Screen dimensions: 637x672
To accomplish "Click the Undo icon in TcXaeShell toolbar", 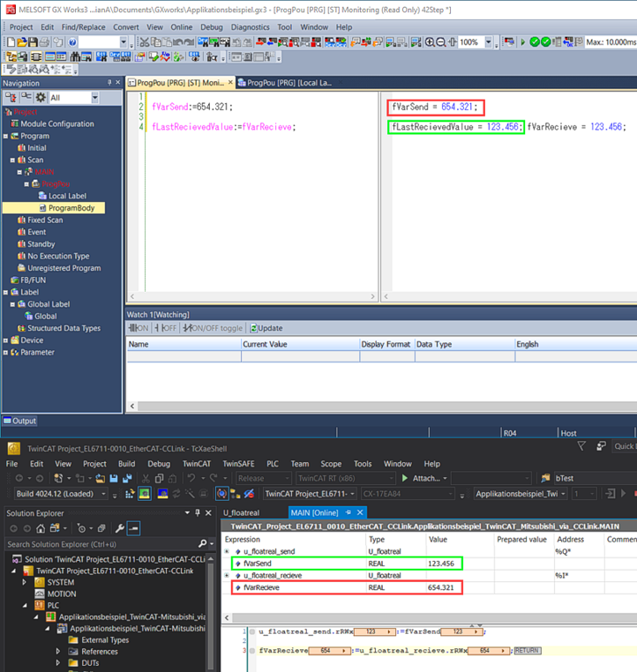I will coord(191,478).
